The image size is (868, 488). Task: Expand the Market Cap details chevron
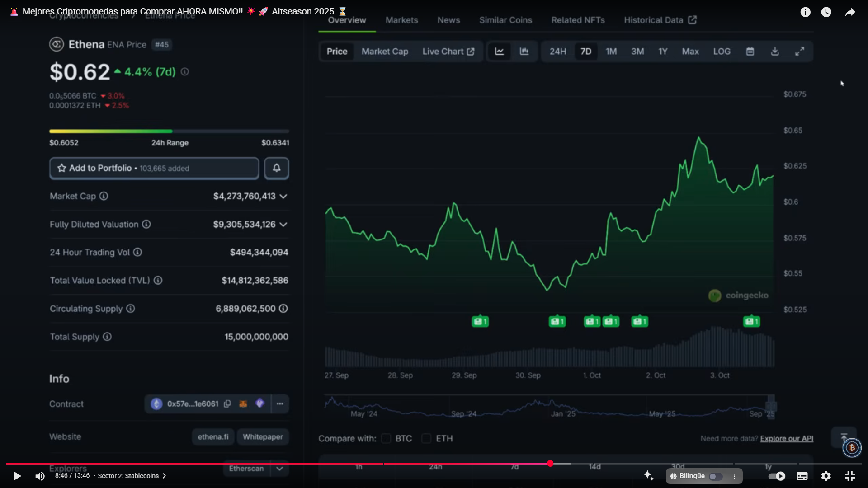283,196
